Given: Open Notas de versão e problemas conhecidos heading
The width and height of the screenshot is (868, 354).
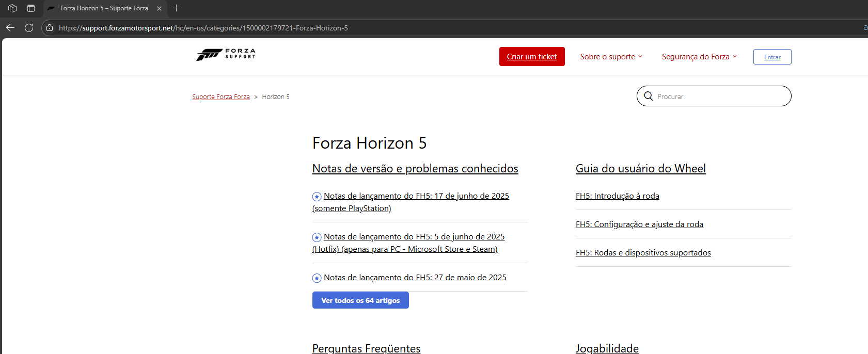Looking at the screenshot, I should pos(415,169).
